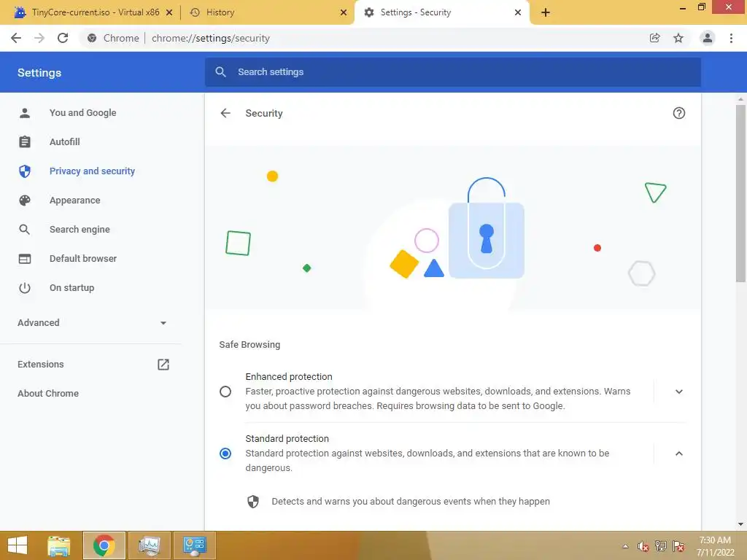Open a new tab with plus button
Screen dimensions: 747x560
tap(546, 12)
